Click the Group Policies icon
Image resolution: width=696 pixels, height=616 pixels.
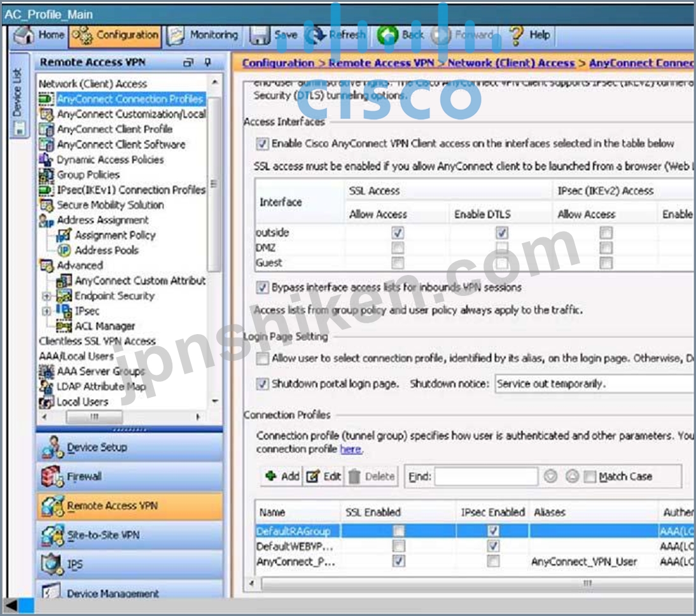coord(46,174)
